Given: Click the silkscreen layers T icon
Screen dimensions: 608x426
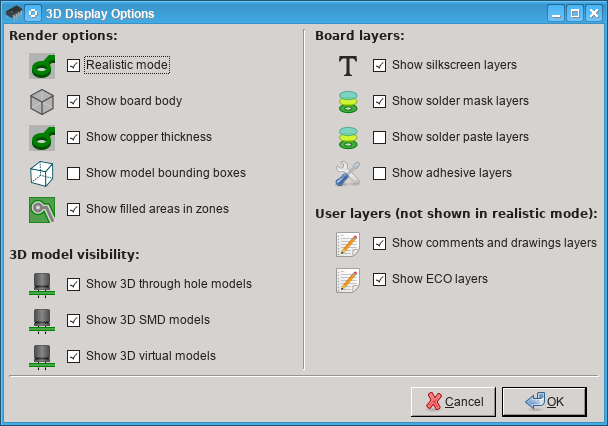Looking at the screenshot, I should [x=348, y=66].
